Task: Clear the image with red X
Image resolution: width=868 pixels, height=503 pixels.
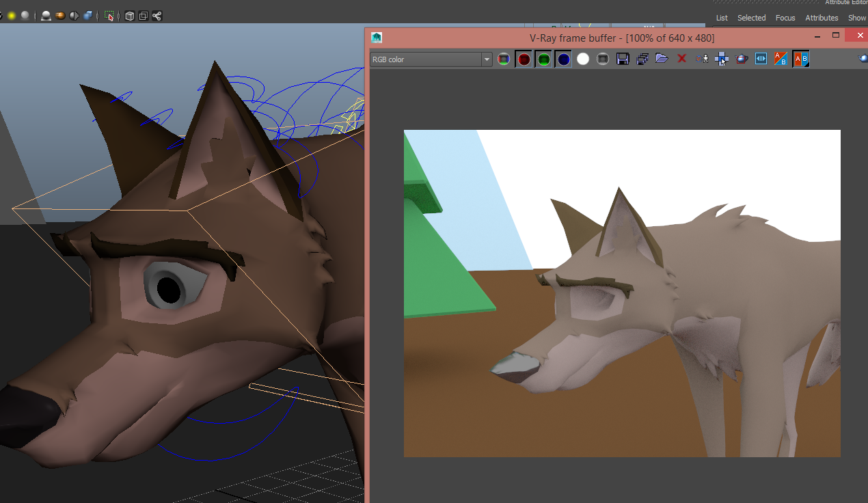Action: [681, 59]
